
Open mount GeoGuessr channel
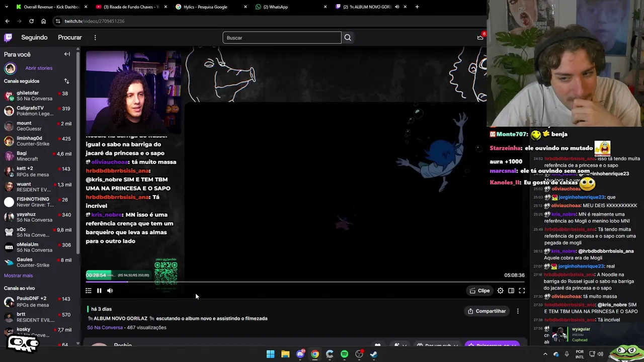[38, 126]
